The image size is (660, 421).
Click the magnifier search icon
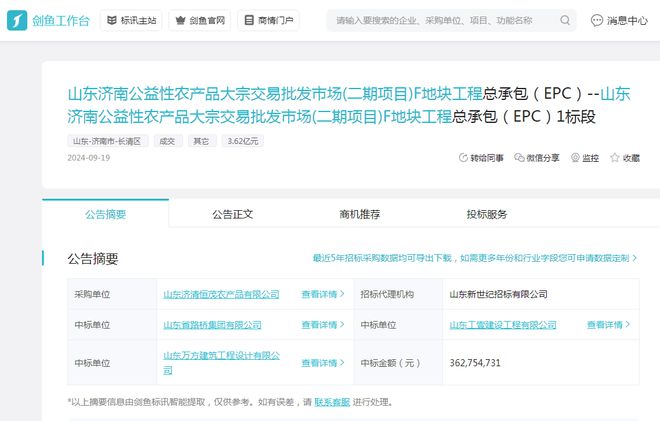(x=565, y=20)
